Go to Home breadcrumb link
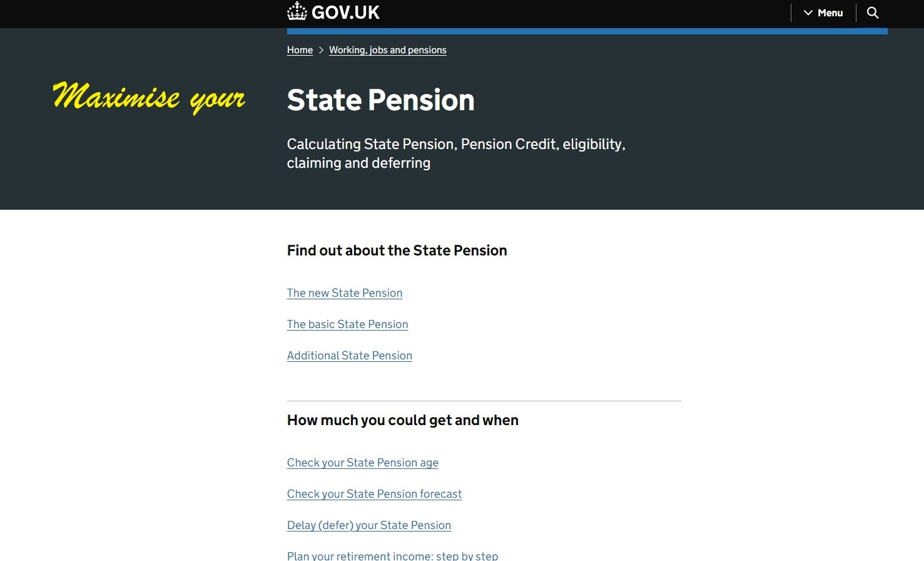The width and height of the screenshot is (924, 561). 300,50
